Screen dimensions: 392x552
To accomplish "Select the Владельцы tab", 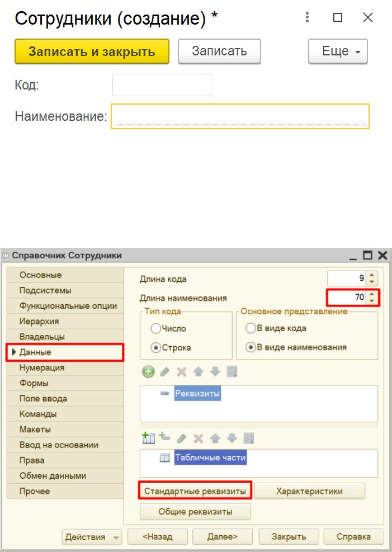I will (65, 337).
